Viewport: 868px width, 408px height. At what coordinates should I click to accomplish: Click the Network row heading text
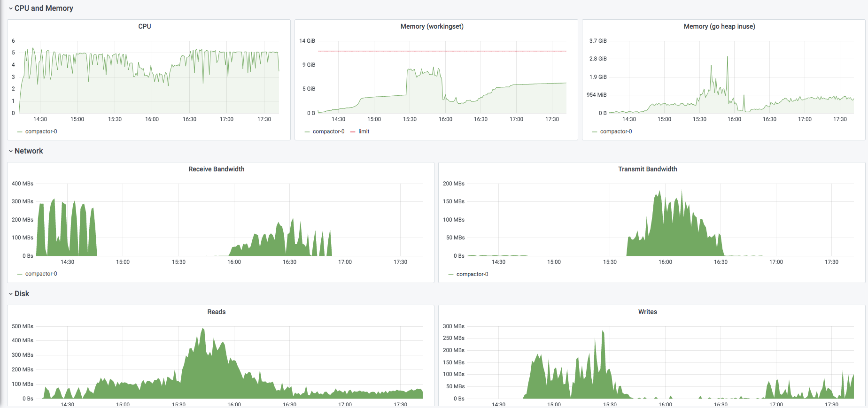29,151
